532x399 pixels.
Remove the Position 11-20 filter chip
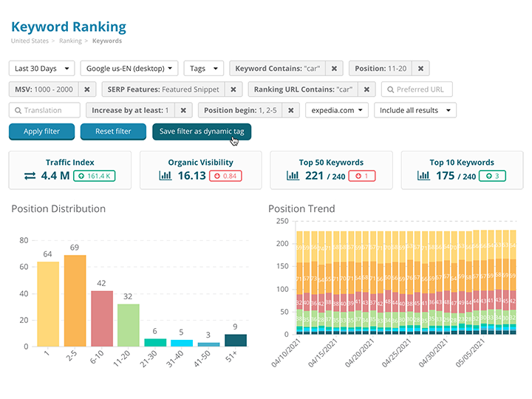420,69
